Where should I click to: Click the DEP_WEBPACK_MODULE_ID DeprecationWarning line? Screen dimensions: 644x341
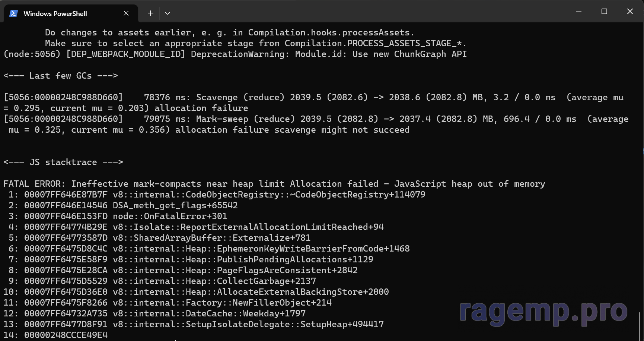tap(235, 54)
